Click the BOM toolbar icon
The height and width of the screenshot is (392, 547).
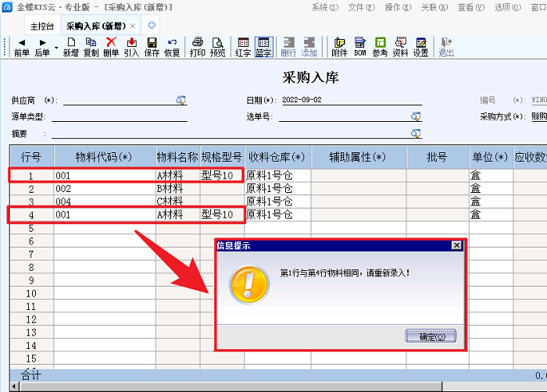point(360,47)
